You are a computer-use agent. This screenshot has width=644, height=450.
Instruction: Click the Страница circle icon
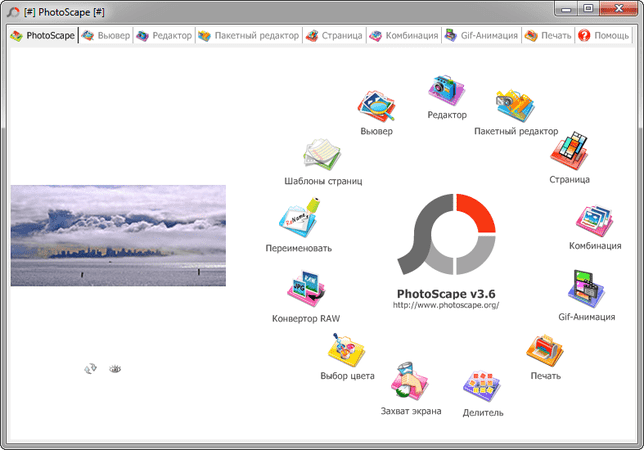pyautogui.click(x=568, y=153)
